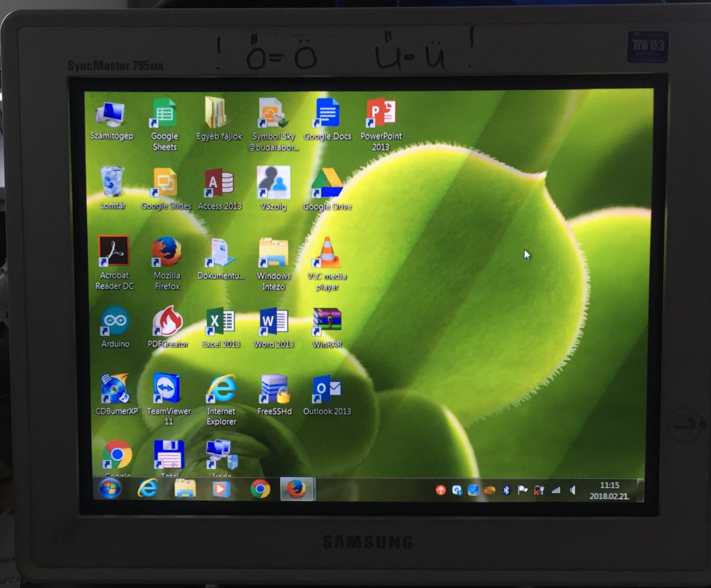Open the Access 2013 shortcut

point(219,189)
